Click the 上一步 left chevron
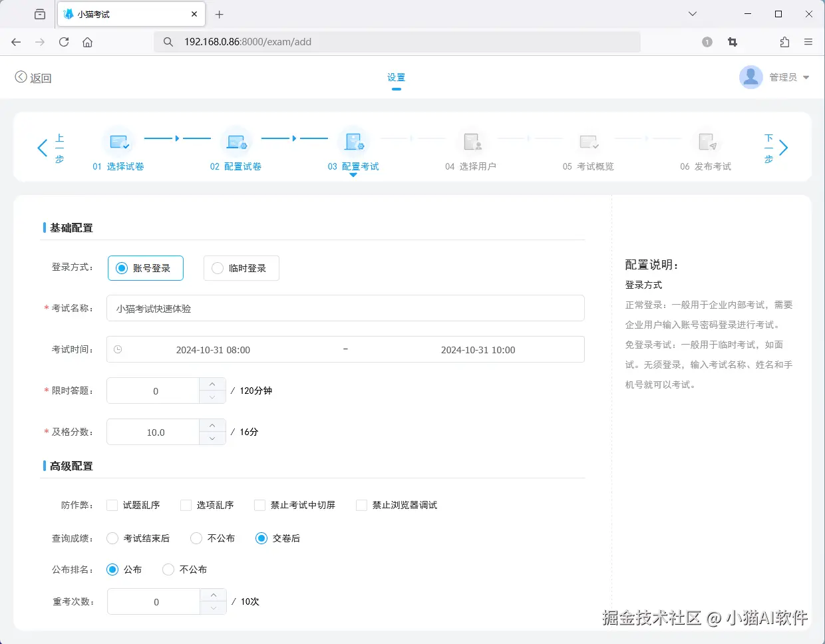Viewport: 825px width, 644px height. 42,147
